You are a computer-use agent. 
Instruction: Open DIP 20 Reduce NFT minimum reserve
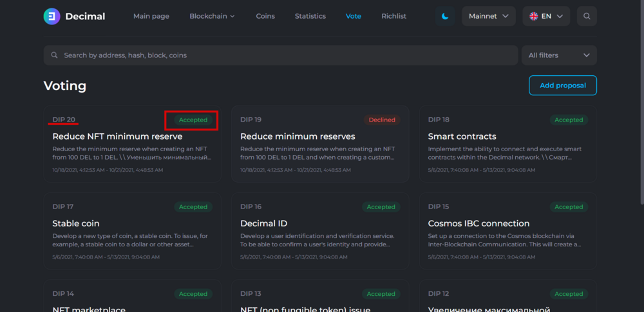(x=132, y=144)
